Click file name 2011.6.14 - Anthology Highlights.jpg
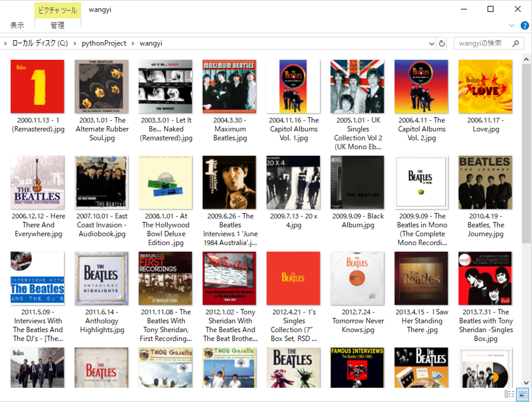Image resolution: width=532 pixels, height=402 pixels. (x=102, y=321)
